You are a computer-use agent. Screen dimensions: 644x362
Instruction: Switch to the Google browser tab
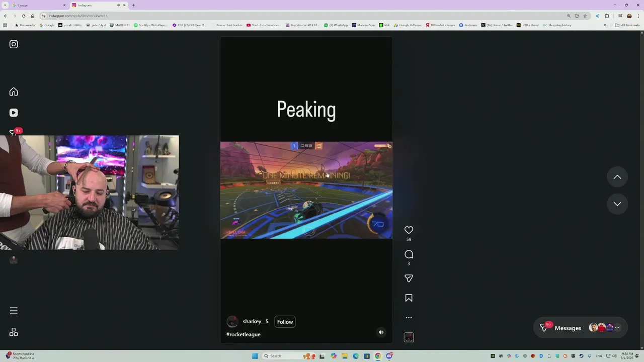38,5
